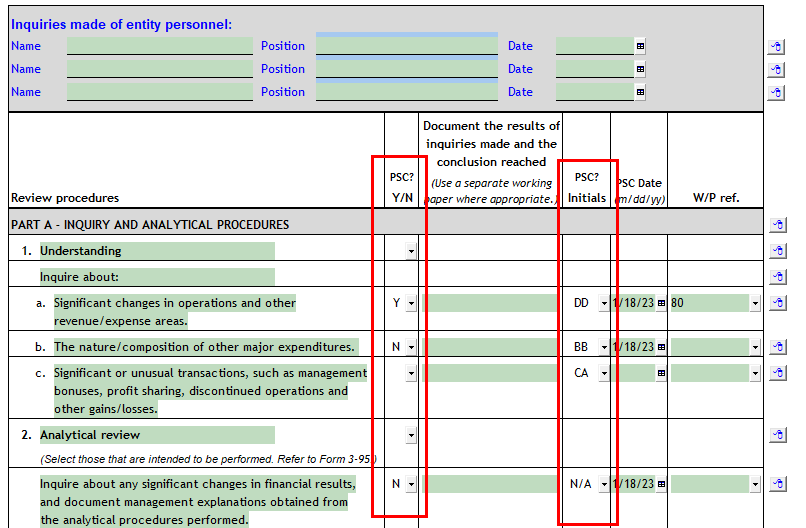Click the 'Analytical review' procedure text
The image size is (806, 528).
click(x=90, y=435)
